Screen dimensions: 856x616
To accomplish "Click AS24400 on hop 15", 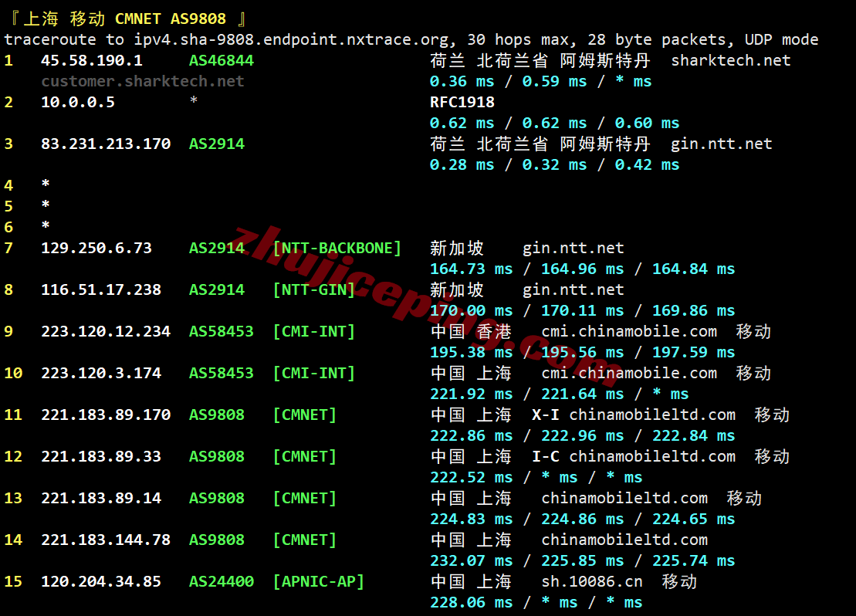I will pos(221,581).
